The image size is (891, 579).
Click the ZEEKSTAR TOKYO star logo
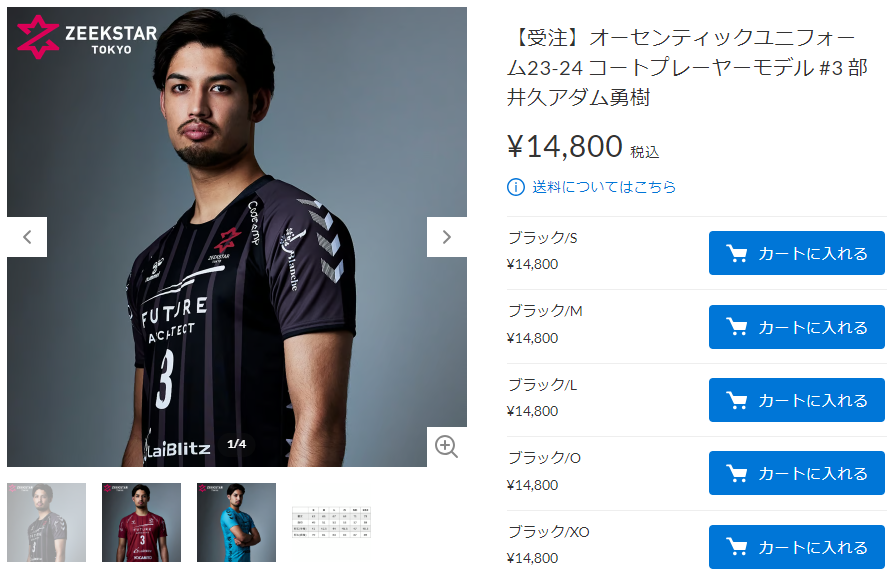[38, 38]
